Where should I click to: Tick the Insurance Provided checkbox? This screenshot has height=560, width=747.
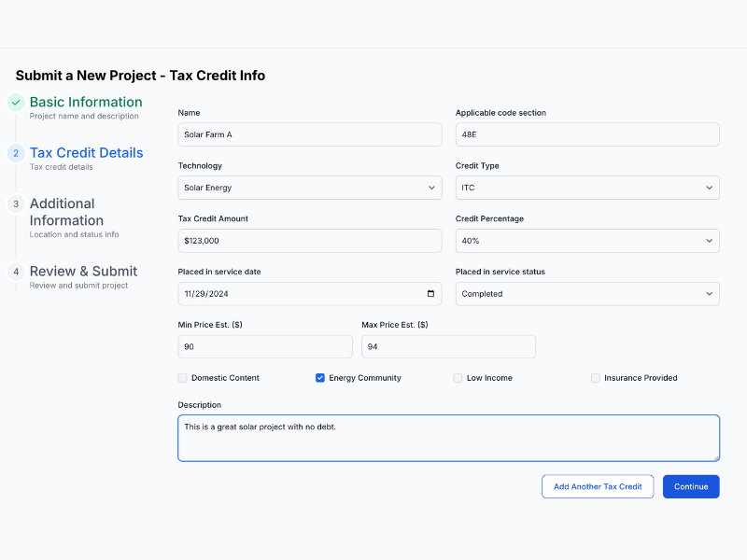[596, 378]
